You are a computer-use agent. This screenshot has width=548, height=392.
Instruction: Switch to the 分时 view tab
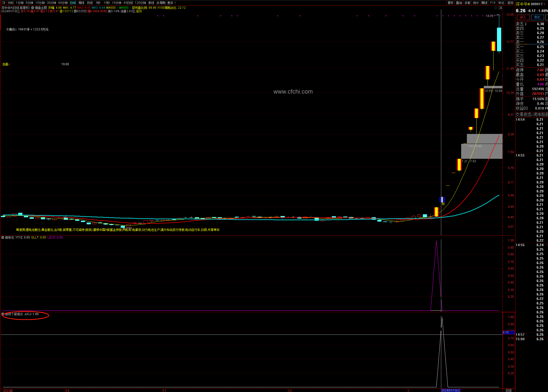[x=11, y=3]
